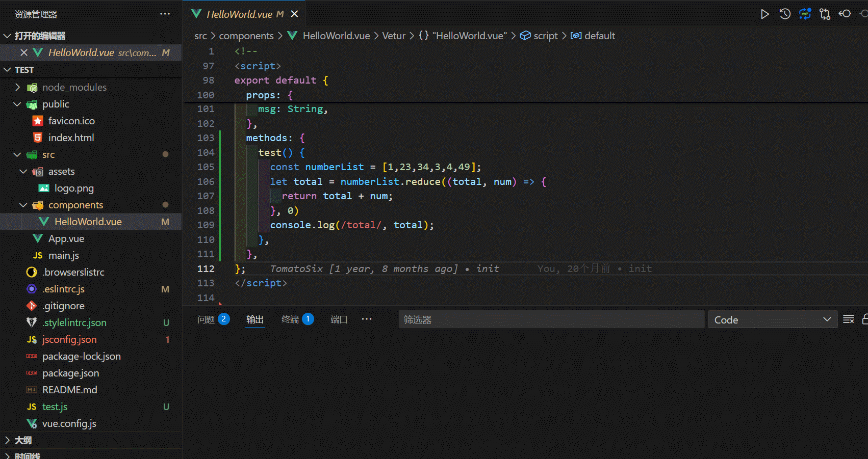Viewport: 868px width, 459px height.
Task: Clear output with the list-clear icon
Action: (x=849, y=319)
